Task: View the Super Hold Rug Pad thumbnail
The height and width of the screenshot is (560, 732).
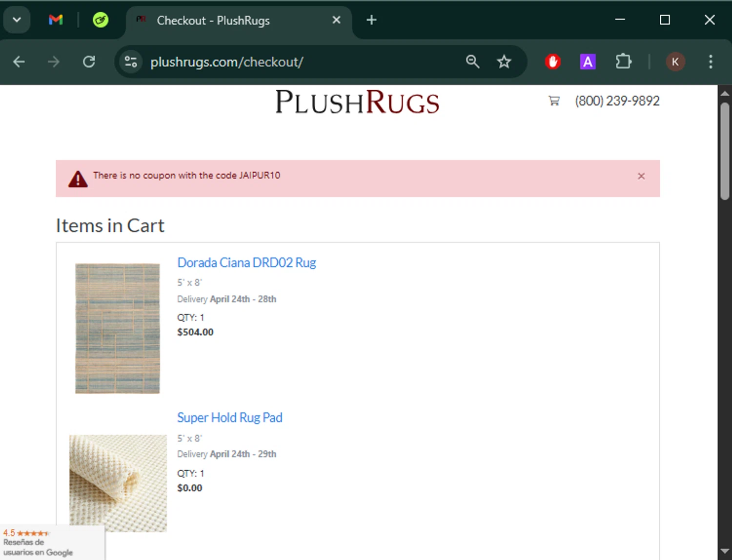Action: pyautogui.click(x=118, y=483)
